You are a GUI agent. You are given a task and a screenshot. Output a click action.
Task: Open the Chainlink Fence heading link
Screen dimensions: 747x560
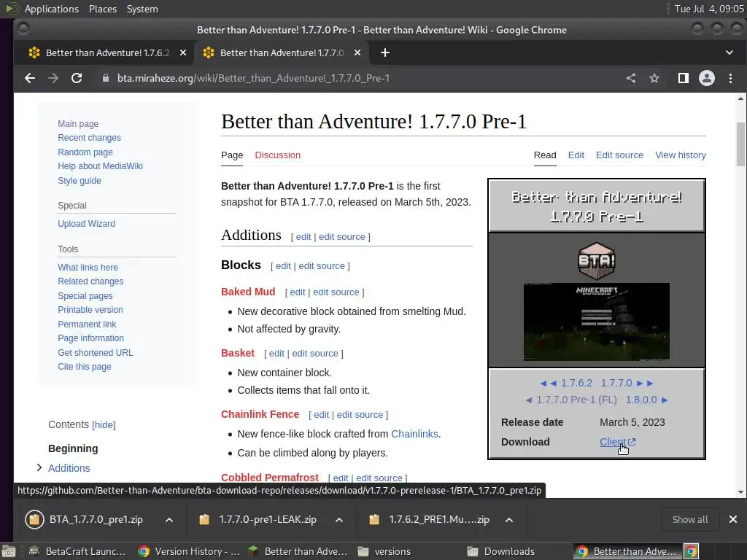[x=260, y=414]
